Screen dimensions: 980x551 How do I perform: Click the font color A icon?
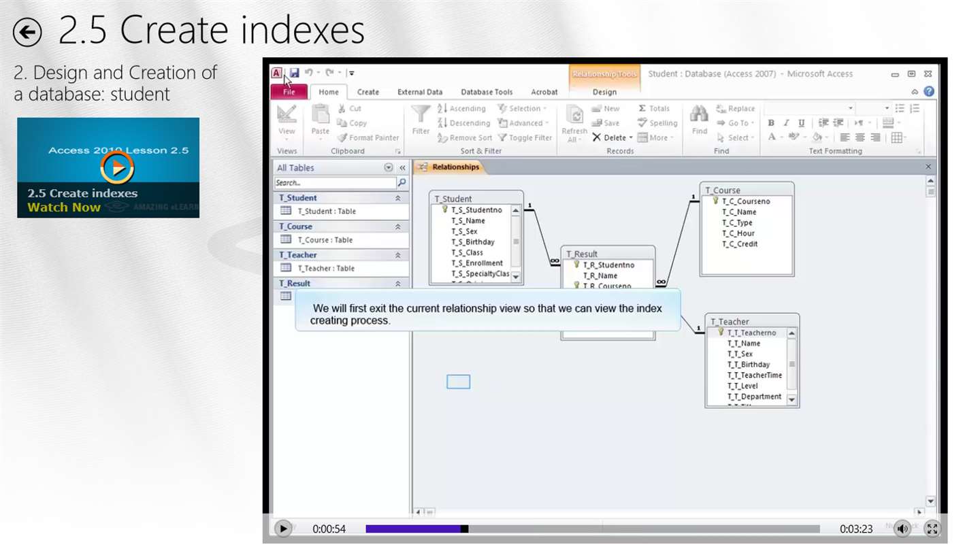[x=772, y=137]
